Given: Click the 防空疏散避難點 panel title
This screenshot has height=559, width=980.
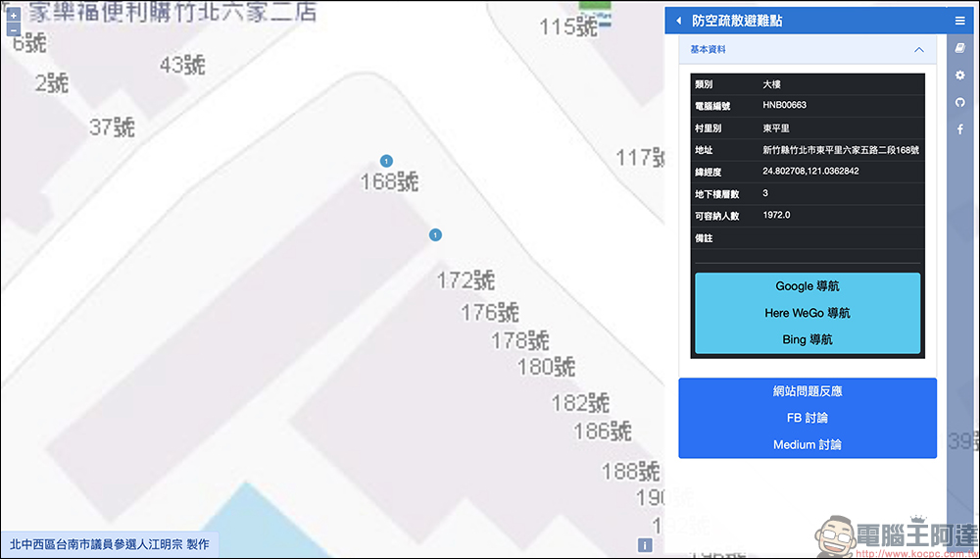Looking at the screenshot, I should pyautogui.click(x=737, y=22).
